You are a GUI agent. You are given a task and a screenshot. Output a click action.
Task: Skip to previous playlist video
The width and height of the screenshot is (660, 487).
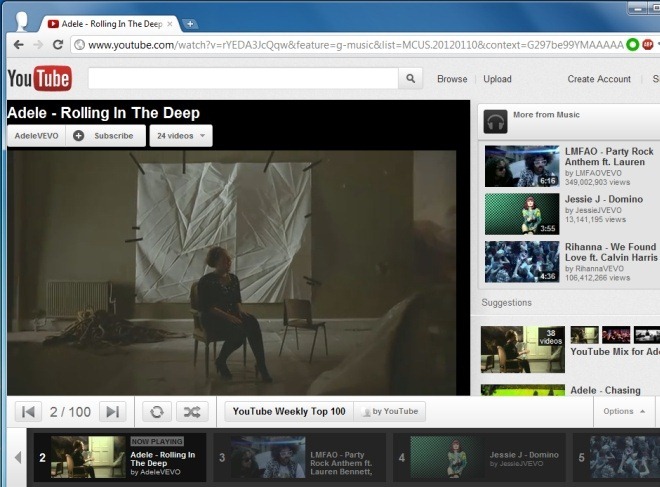point(28,412)
